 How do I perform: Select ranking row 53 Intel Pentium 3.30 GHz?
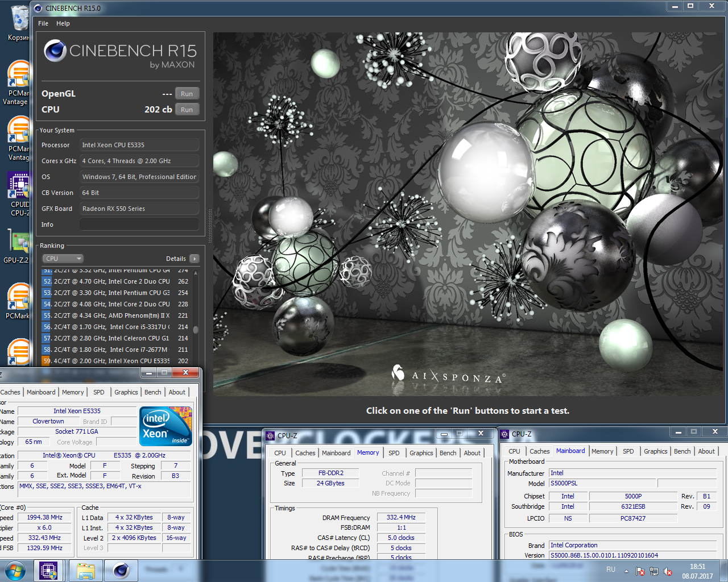point(116,293)
